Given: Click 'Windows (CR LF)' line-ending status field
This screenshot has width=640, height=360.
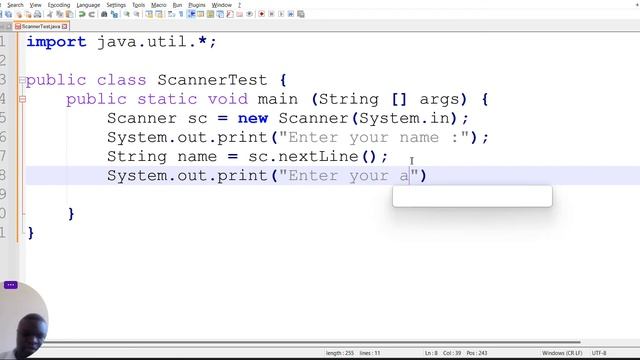Looking at the screenshot, I should pos(562,353).
